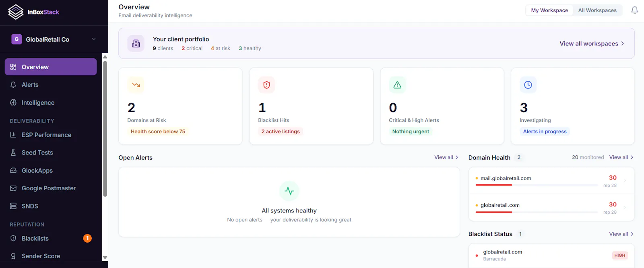This screenshot has height=268, width=644.
Task: Click the Google Postmaster envelope icon
Action: [x=13, y=188]
